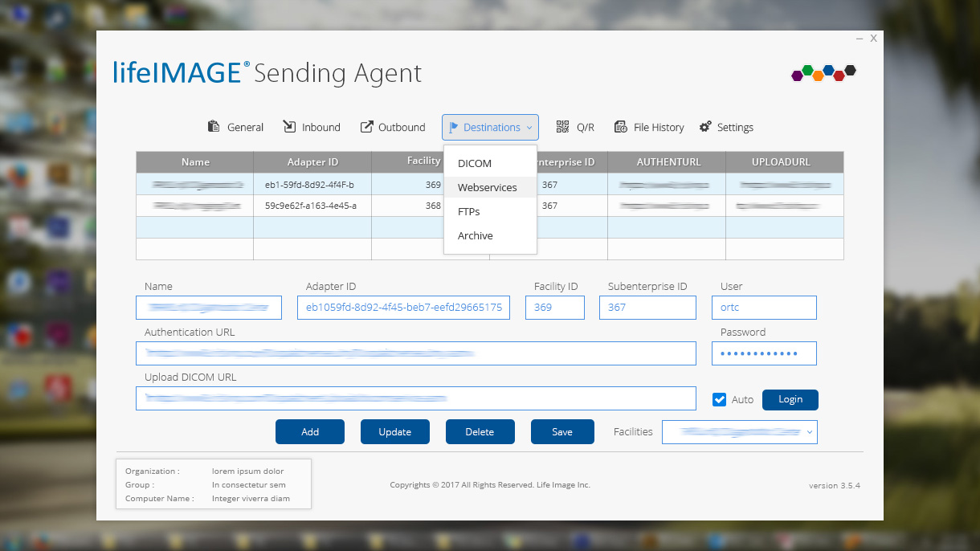980x551 pixels.
Task: Click the Password input field
Action: click(764, 353)
